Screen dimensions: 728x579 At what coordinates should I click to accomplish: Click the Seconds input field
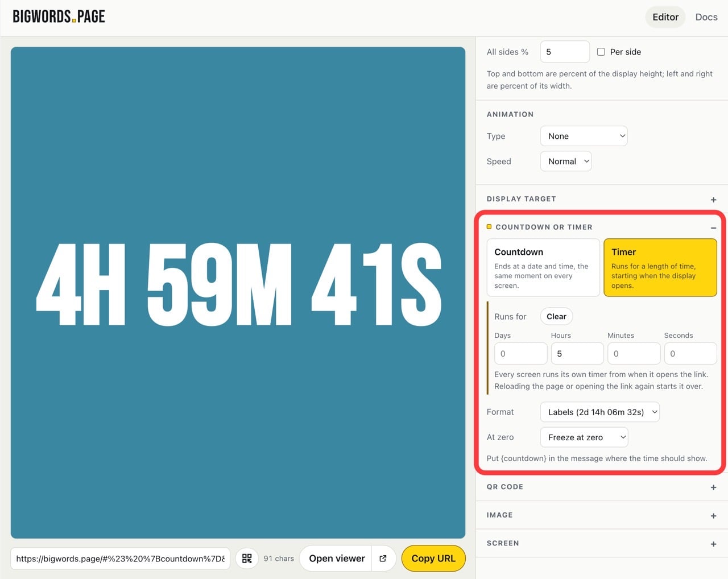(x=690, y=354)
